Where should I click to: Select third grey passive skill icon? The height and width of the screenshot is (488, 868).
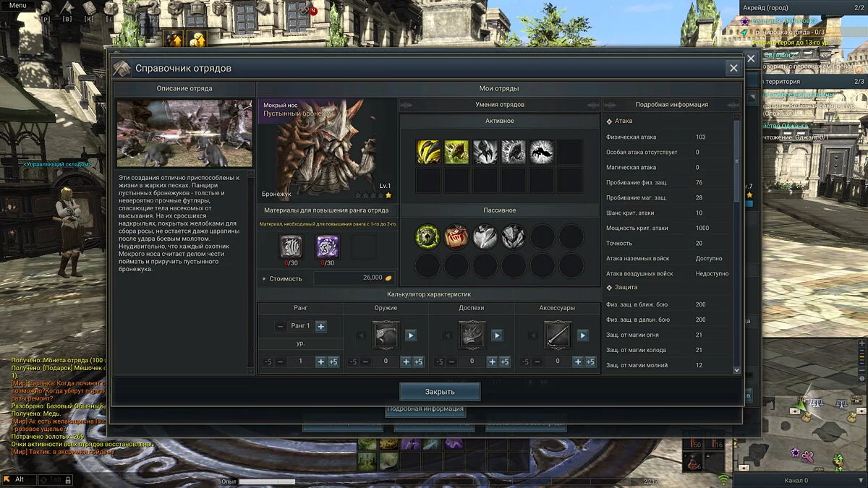point(485,236)
